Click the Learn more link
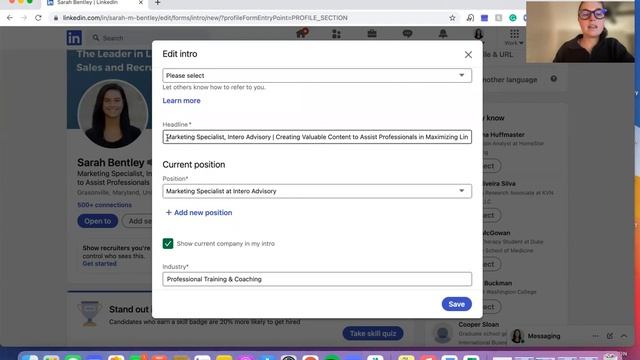 tap(181, 101)
